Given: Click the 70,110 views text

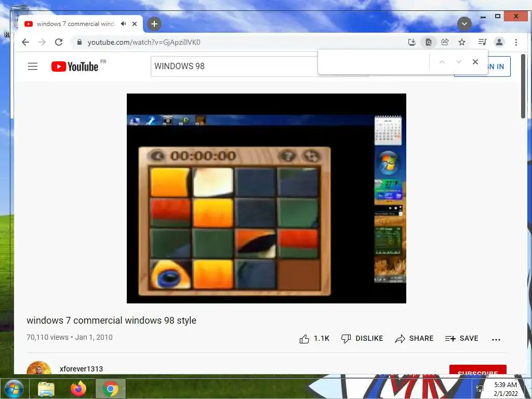Looking at the screenshot, I should (47, 337).
